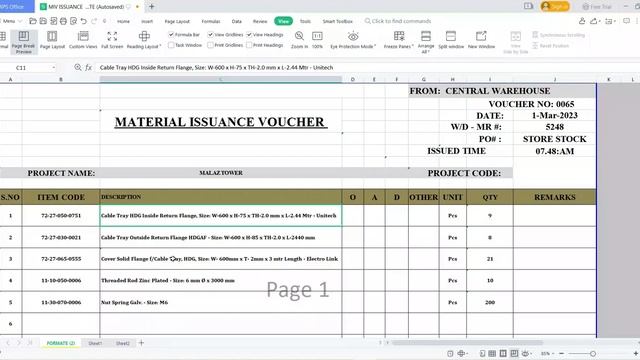Open a new document tab with plus
Screen dimensions: 640x360
151,7
